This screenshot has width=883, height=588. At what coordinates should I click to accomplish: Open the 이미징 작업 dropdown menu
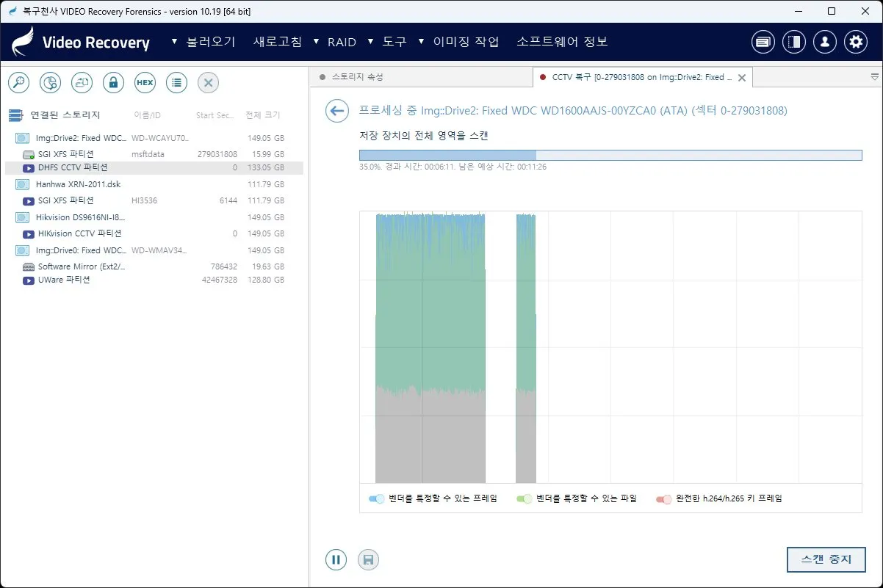tap(459, 42)
